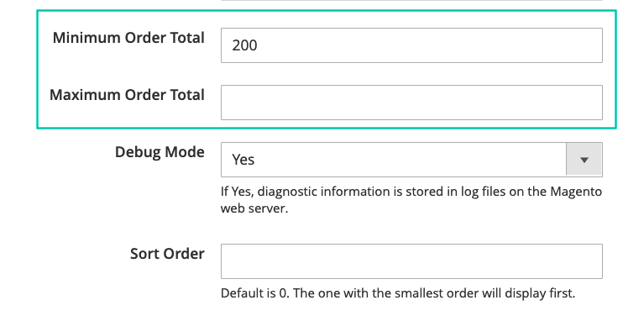Click the Sort Order label text

[167, 254]
